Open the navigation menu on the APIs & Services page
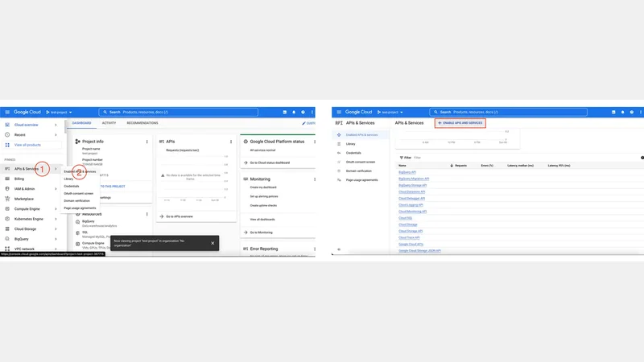644x362 pixels. tap(339, 112)
